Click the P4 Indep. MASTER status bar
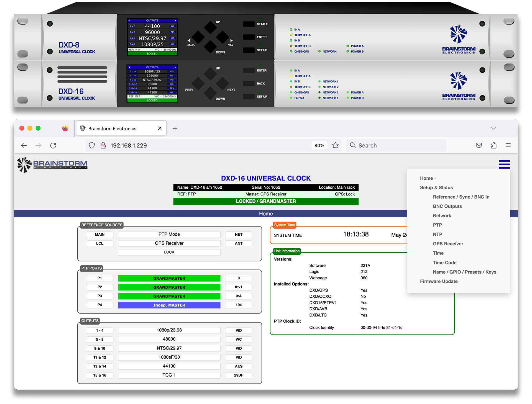 coord(169,305)
